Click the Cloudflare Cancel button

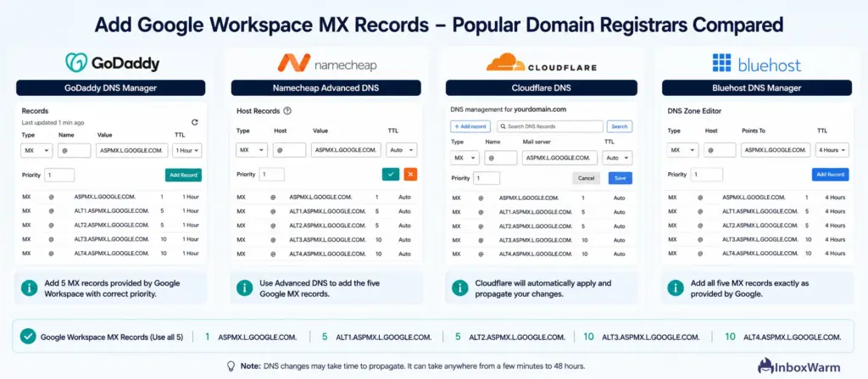coord(586,178)
